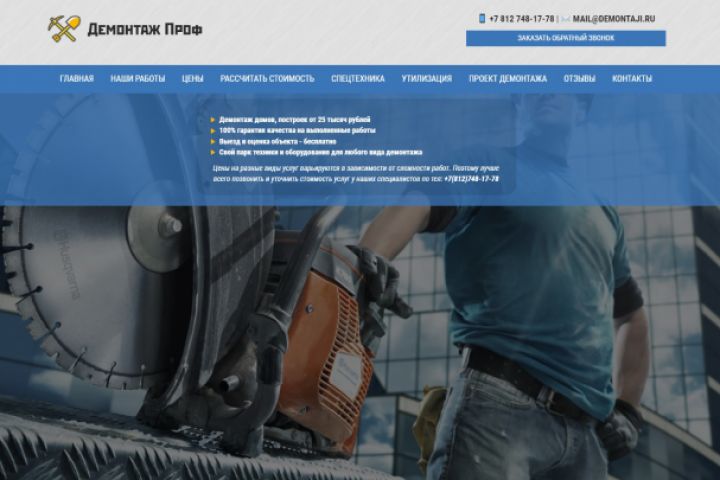Click the envelope mail icon in header

tap(565, 19)
